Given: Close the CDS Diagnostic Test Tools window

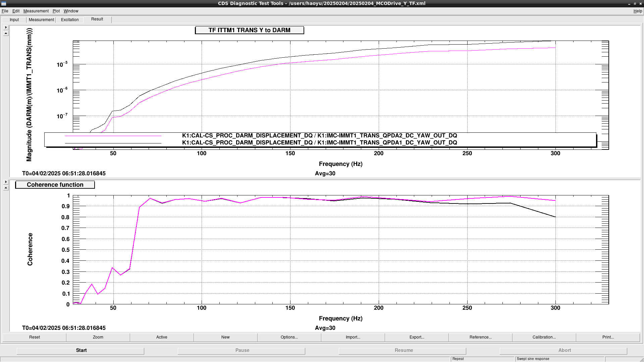Looking at the screenshot, I should pyautogui.click(x=640, y=4).
